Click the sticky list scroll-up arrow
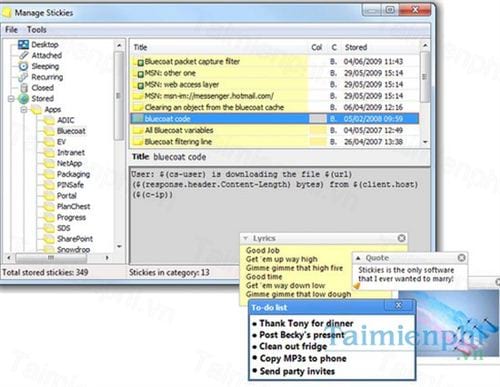 click(x=425, y=45)
